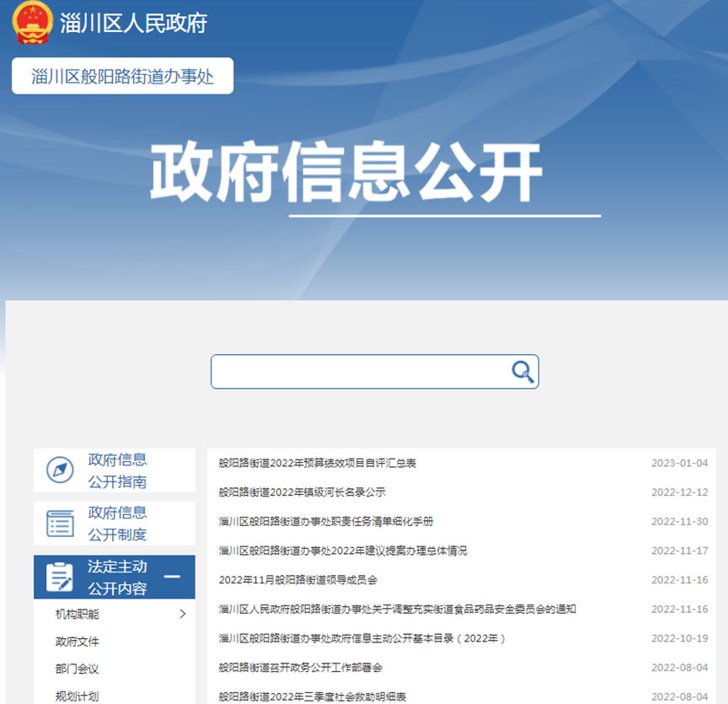Click into the search text field
Viewport: 728px width, 704px height.
[358, 372]
